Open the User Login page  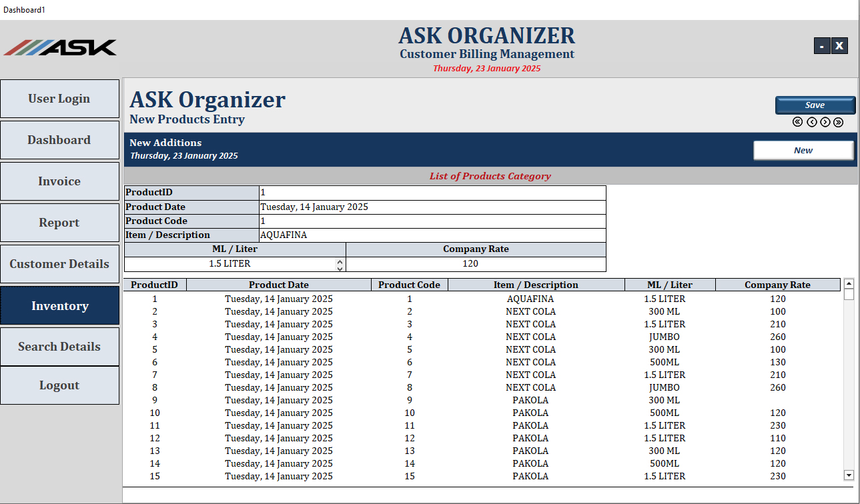[x=59, y=99]
